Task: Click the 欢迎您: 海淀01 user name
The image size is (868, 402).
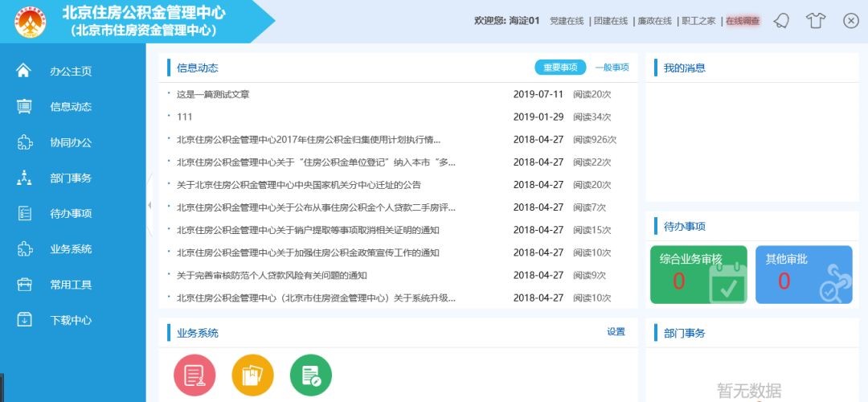Action: 506,21
